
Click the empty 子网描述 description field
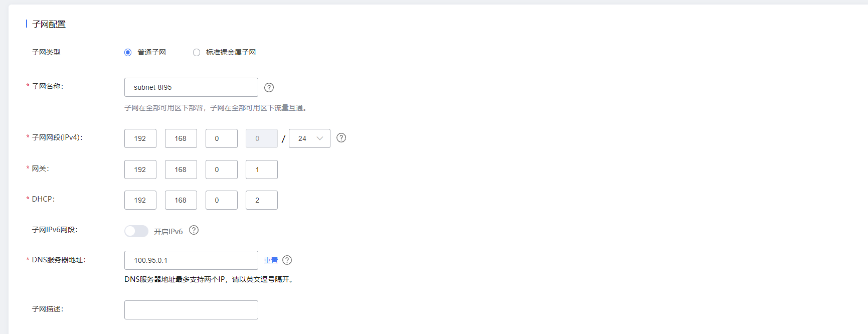(x=191, y=310)
